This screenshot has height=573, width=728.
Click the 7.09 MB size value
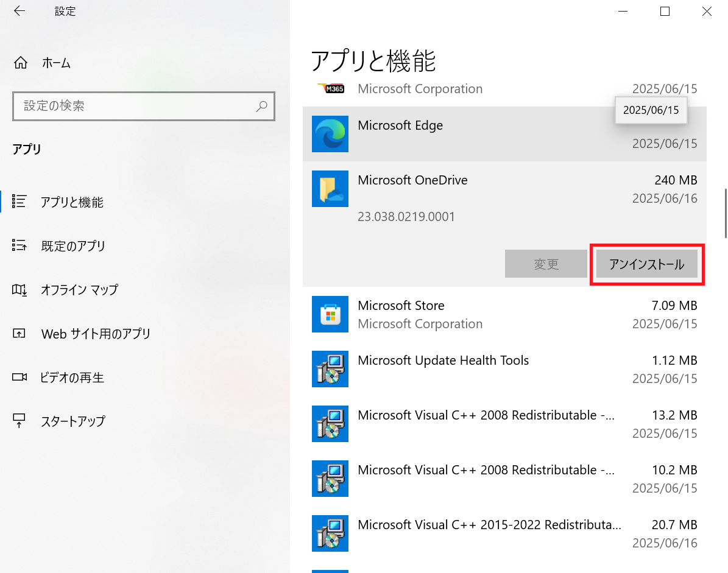(674, 305)
